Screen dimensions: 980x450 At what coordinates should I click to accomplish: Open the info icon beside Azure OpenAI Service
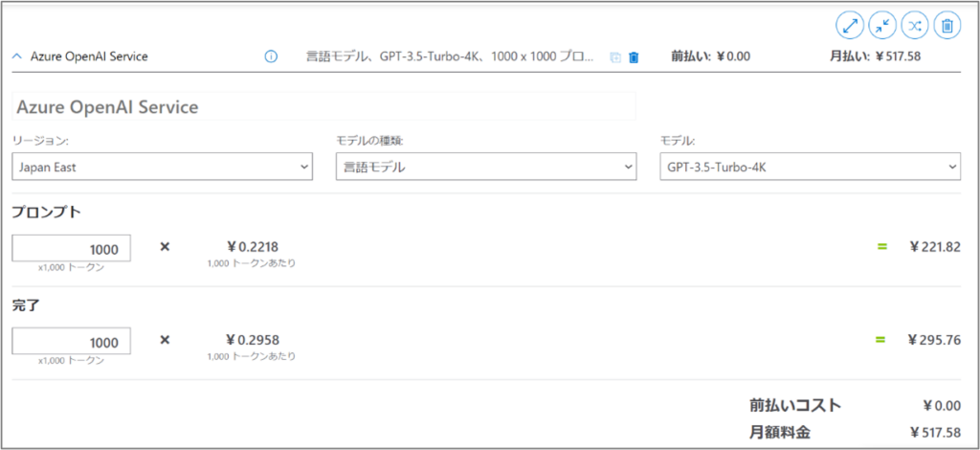[271, 56]
